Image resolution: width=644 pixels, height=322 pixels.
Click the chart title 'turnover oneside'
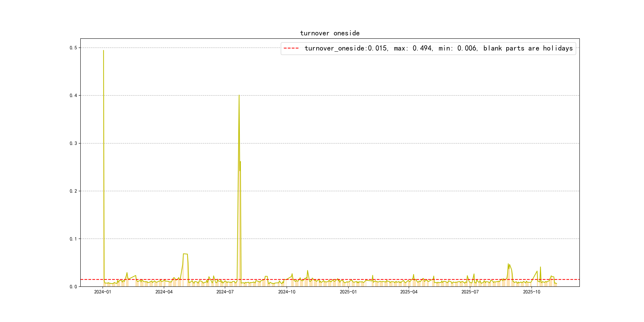330,33
